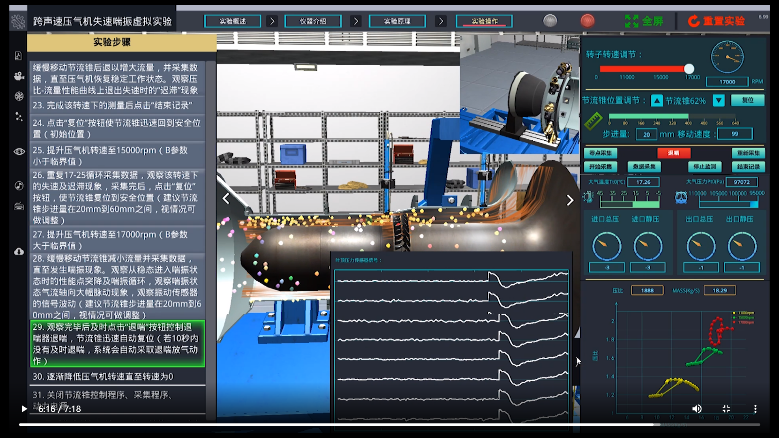Viewport: 779px width, 438px height.
Task: Click the 复位 reset button
Action: point(747,100)
